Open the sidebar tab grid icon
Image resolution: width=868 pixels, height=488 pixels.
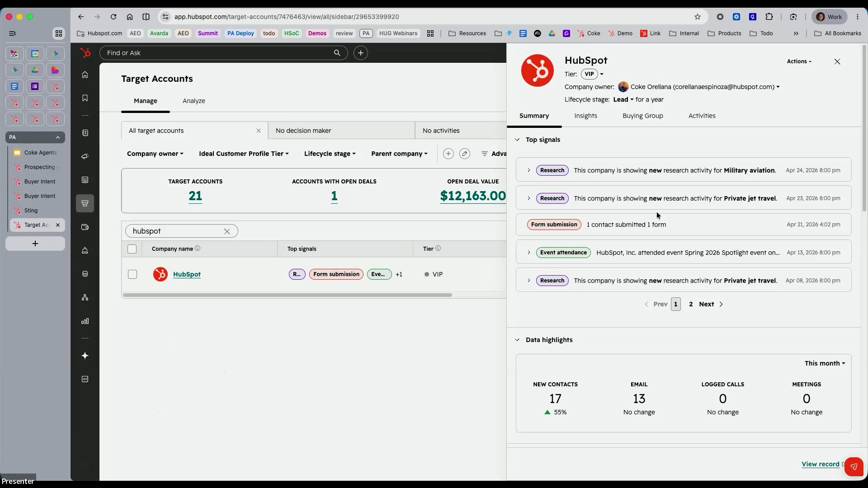[x=59, y=33]
